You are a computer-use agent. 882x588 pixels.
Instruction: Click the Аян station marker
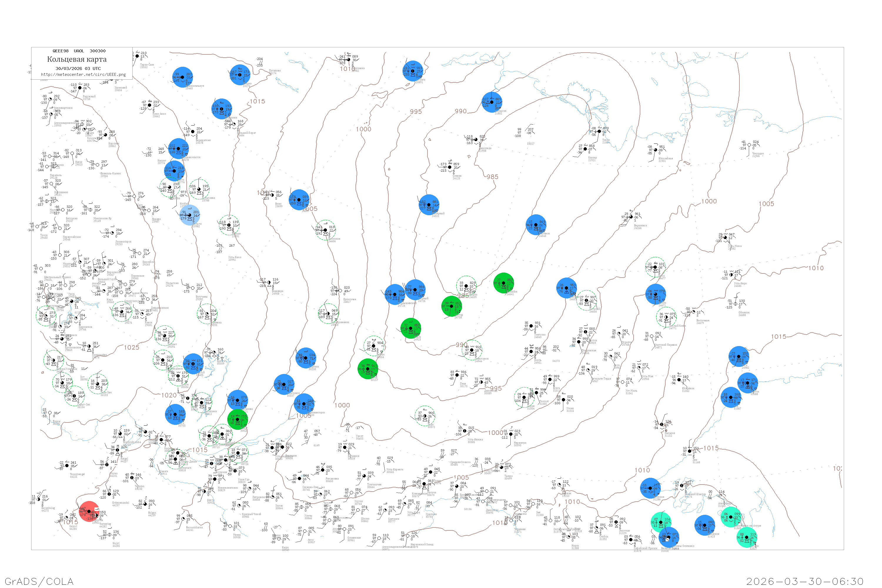[690, 451]
